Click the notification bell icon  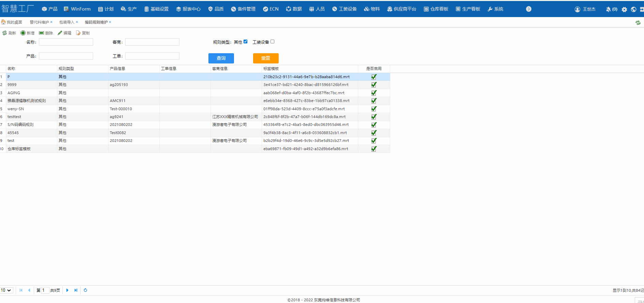point(608,9)
